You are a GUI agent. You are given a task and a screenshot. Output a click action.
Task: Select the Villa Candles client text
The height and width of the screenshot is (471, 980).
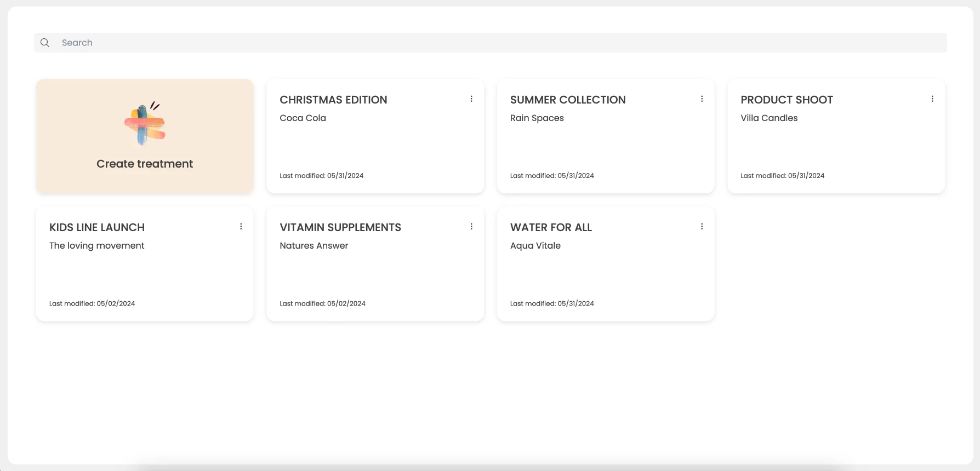click(769, 118)
